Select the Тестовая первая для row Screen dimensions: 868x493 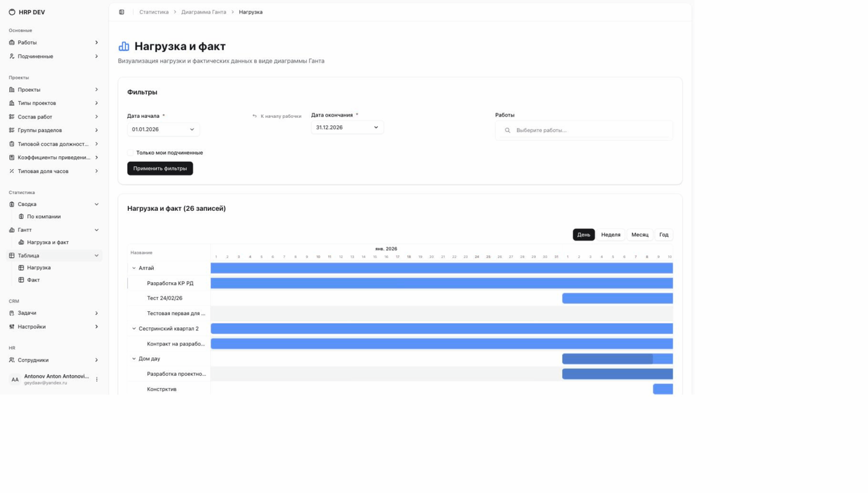coord(176,314)
